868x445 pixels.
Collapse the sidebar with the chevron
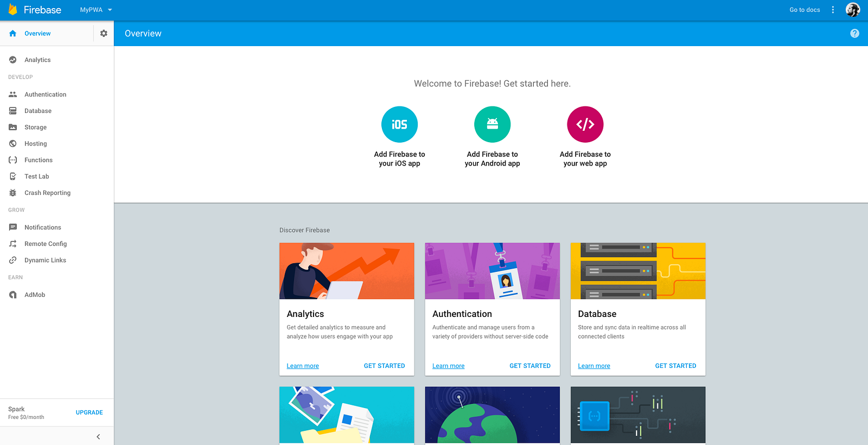click(x=98, y=436)
